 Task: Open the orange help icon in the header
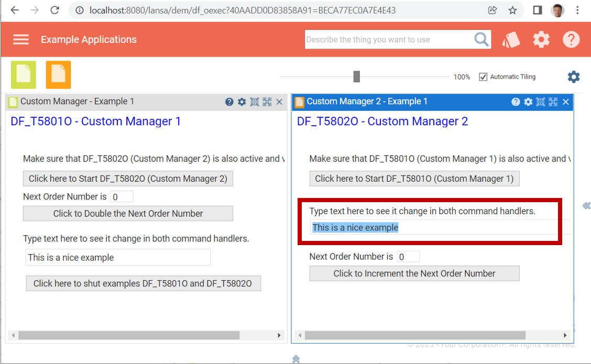pyautogui.click(x=571, y=39)
